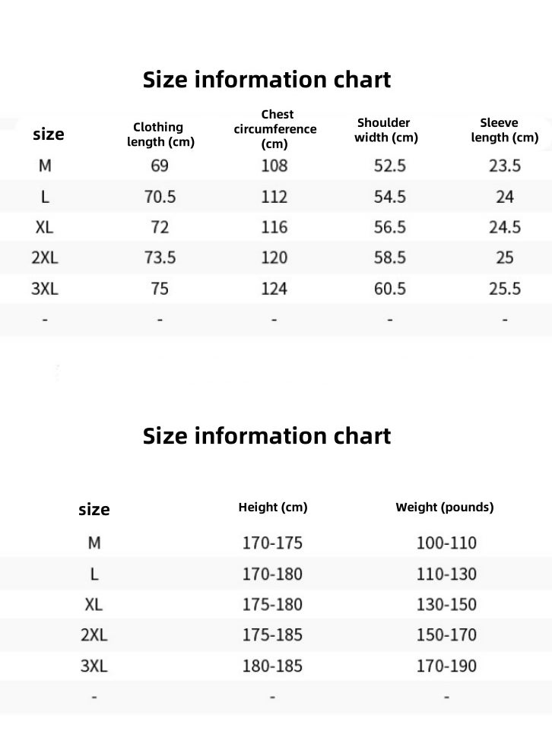Click the Height (cm) column header

273,508
